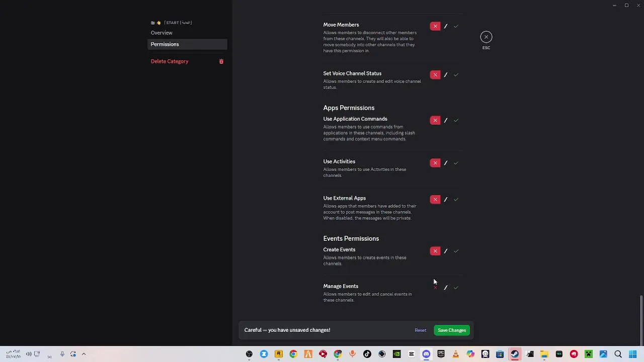Switch to Steam in the taskbar
The image size is (644, 362).
coord(515,354)
